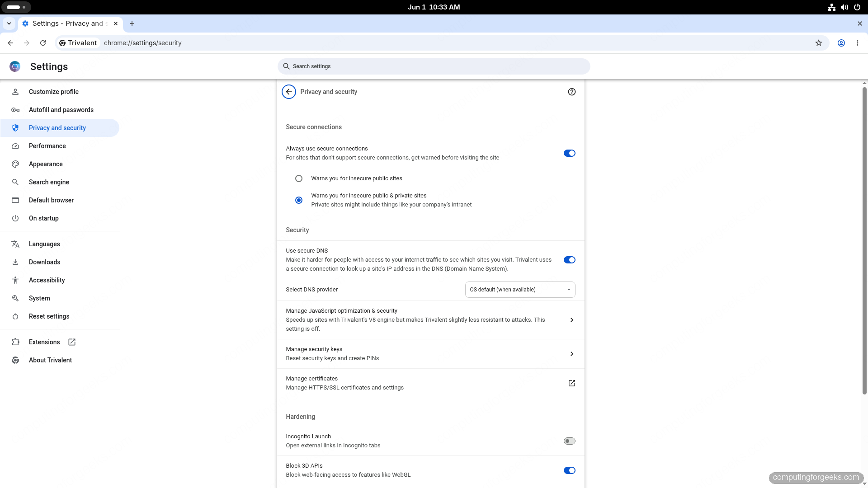Bookmark this page with the star icon
This screenshot has height=488, width=868.
click(x=819, y=43)
